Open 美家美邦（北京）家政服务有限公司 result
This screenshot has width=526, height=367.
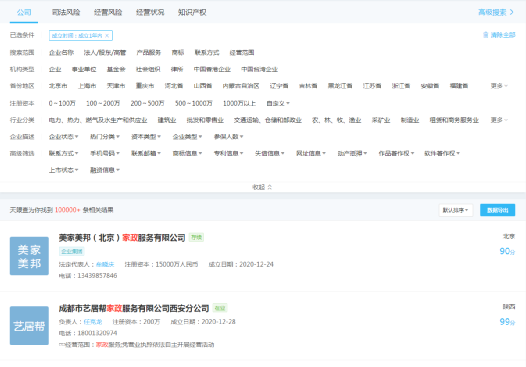tap(122, 238)
